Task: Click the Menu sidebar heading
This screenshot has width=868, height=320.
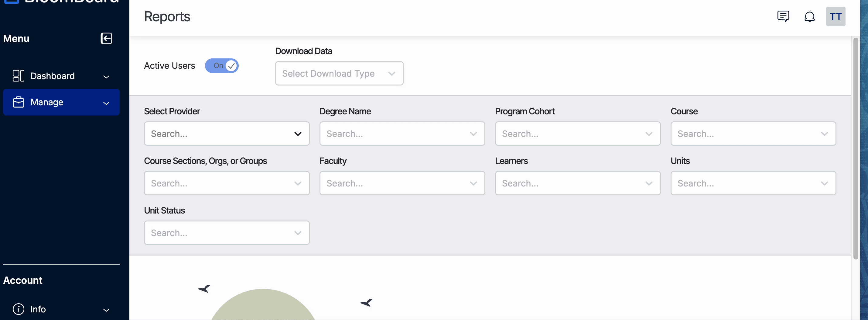Action: click(16, 39)
